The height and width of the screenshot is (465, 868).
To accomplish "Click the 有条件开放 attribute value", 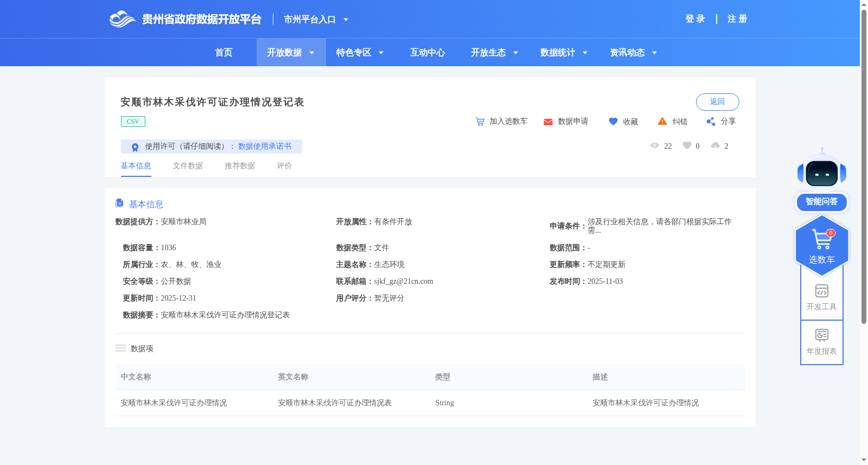I will click(393, 222).
